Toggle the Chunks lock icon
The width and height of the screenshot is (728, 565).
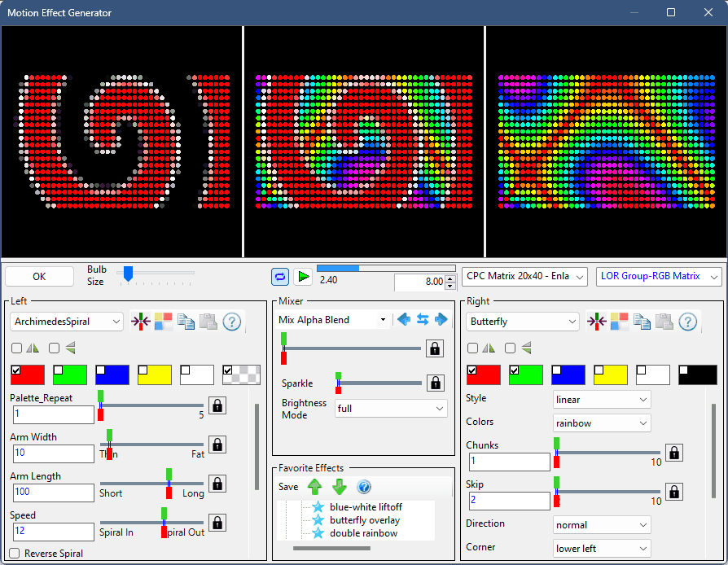click(x=674, y=453)
